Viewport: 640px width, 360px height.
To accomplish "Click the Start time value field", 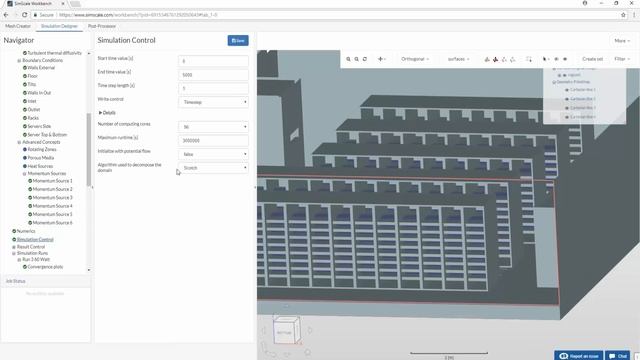I will (213, 61).
